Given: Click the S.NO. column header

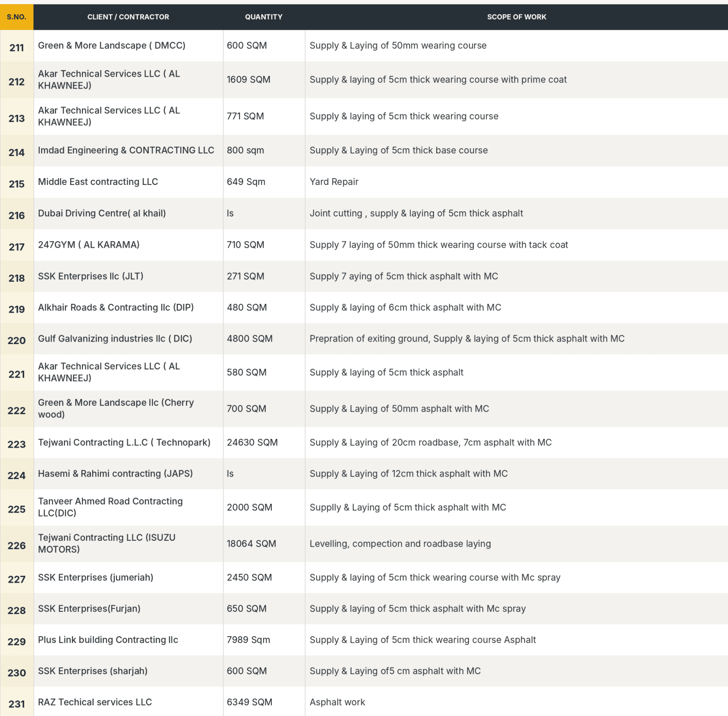Looking at the screenshot, I should [x=16, y=17].
